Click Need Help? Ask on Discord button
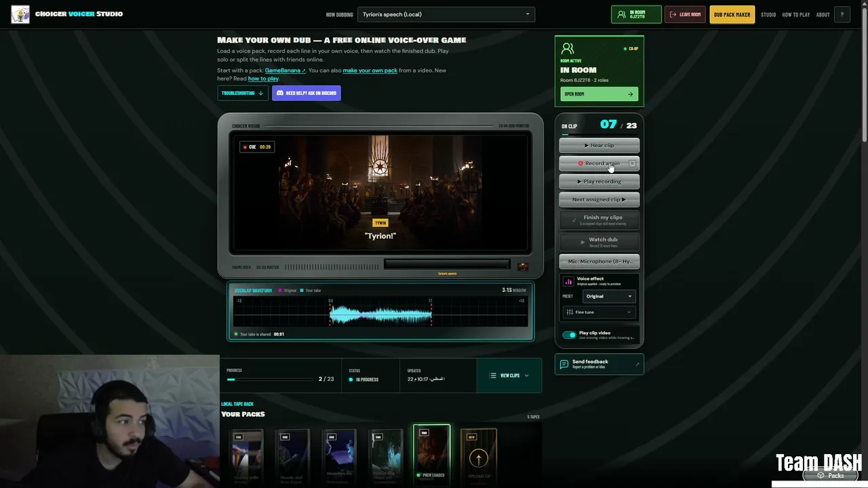 307,93
